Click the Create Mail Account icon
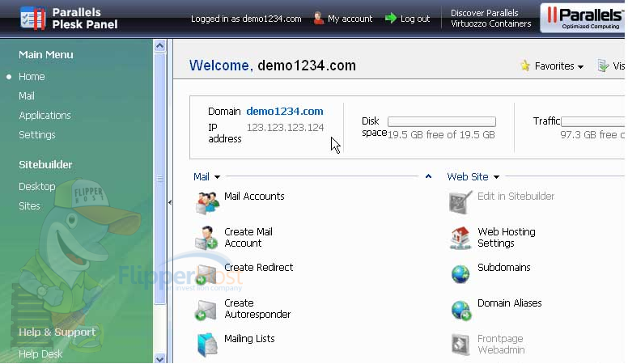The height and width of the screenshot is (364, 628). pyautogui.click(x=206, y=238)
